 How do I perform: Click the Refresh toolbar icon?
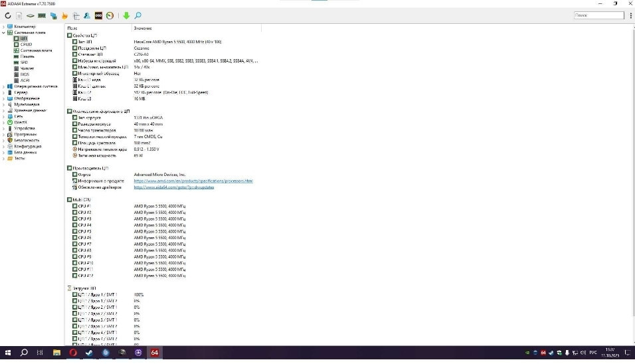point(8,15)
